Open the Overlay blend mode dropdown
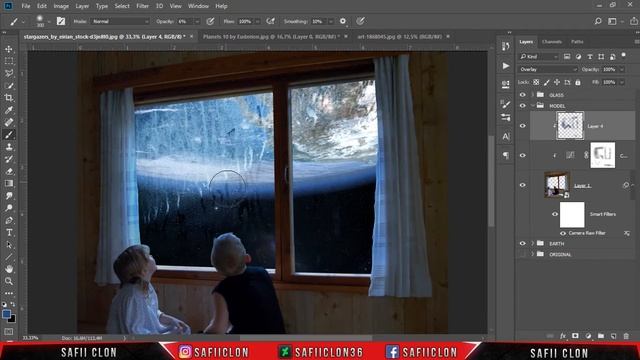The height and width of the screenshot is (360, 640). click(x=548, y=69)
